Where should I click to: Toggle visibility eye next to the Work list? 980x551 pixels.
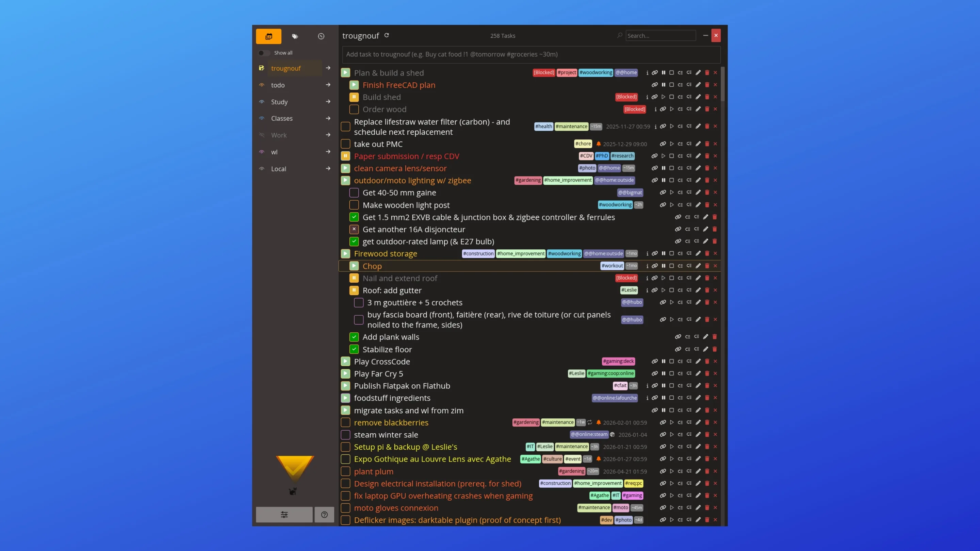[x=262, y=135]
